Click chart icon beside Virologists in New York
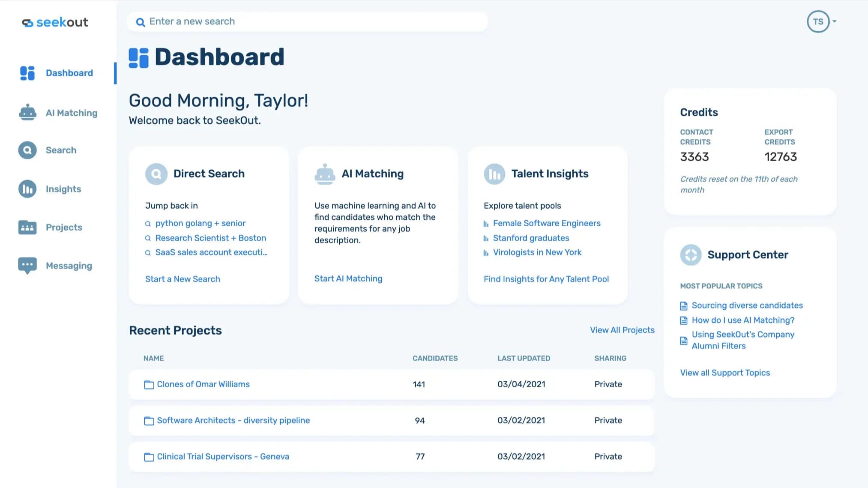 click(x=486, y=253)
